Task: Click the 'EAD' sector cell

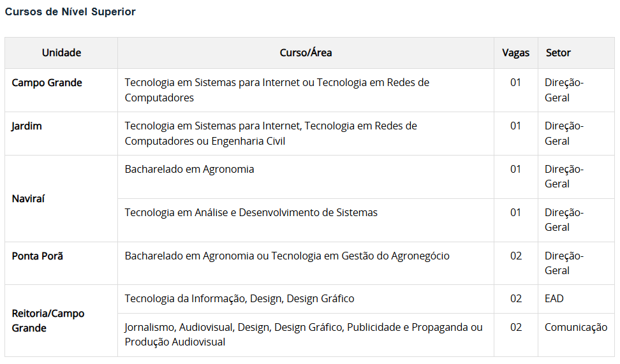Action: click(x=554, y=298)
